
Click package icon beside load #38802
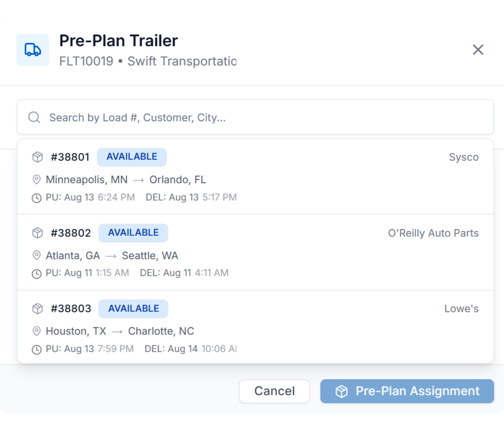pyautogui.click(x=37, y=233)
